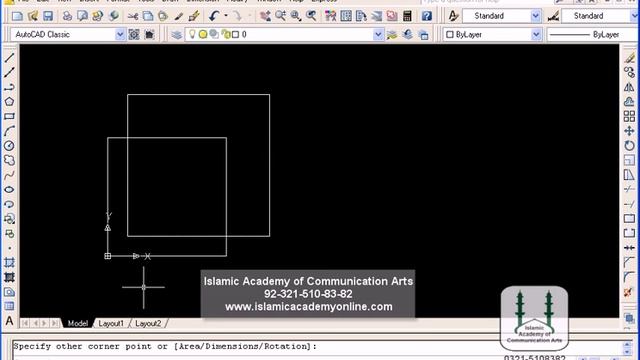The height and width of the screenshot is (360, 640).
Task: Select the Offset modify tool
Action: tap(629, 102)
